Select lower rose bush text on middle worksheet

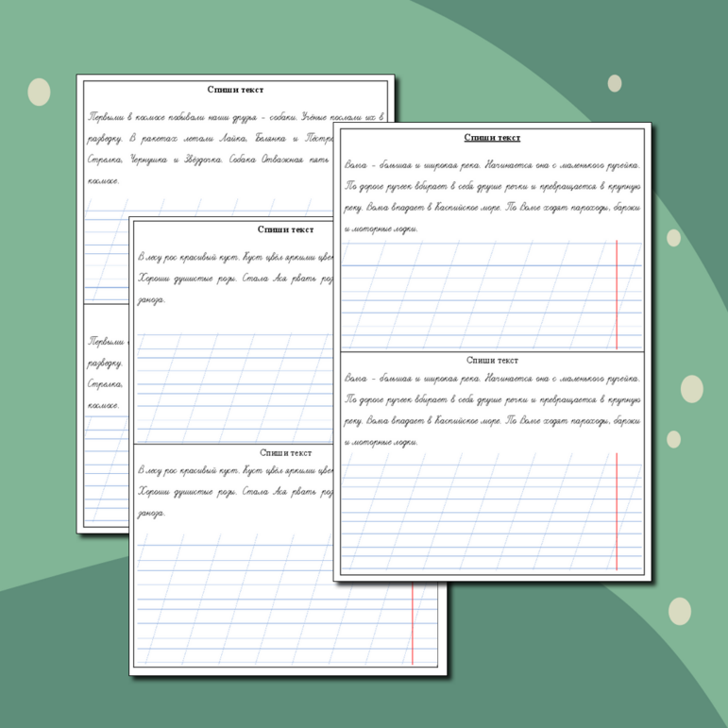(x=234, y=490)
